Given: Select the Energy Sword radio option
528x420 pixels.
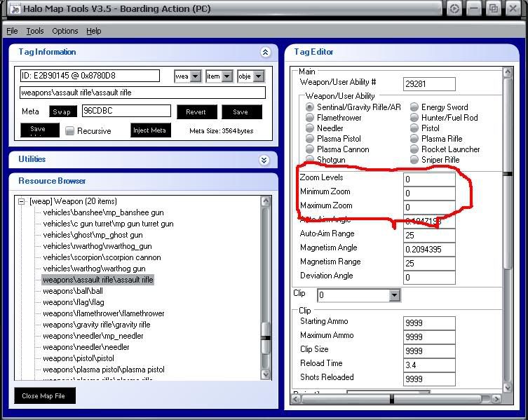Looking at the screenshot, I should (414, 107).
